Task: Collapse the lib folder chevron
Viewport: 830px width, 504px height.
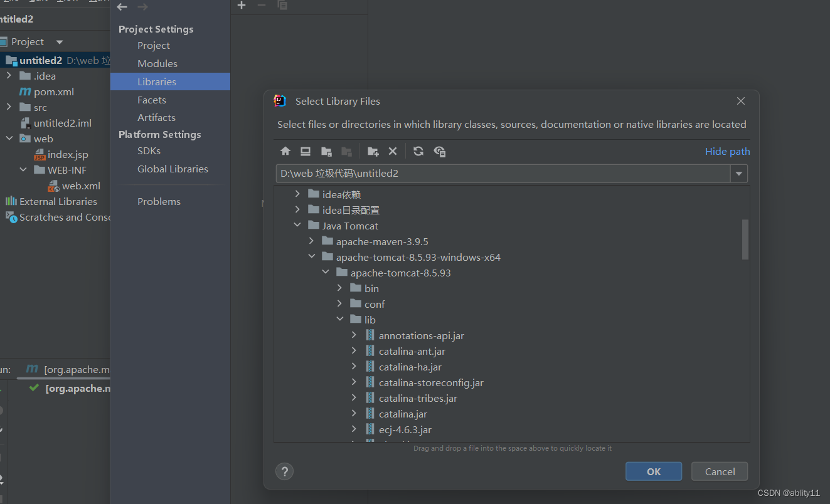Action: 339,320
